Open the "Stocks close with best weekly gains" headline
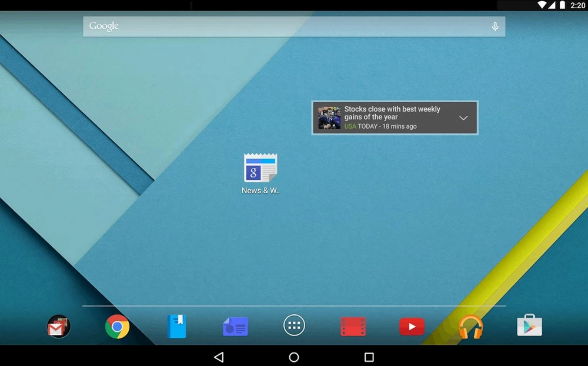 pos(392,113)
